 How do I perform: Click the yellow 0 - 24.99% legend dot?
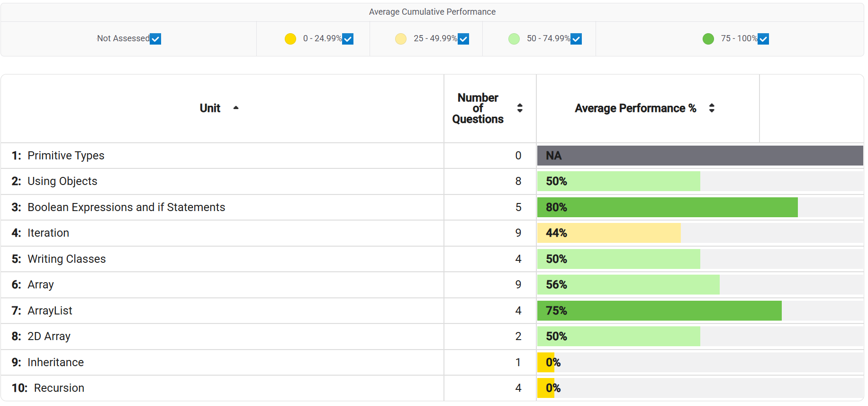(290, 39)
